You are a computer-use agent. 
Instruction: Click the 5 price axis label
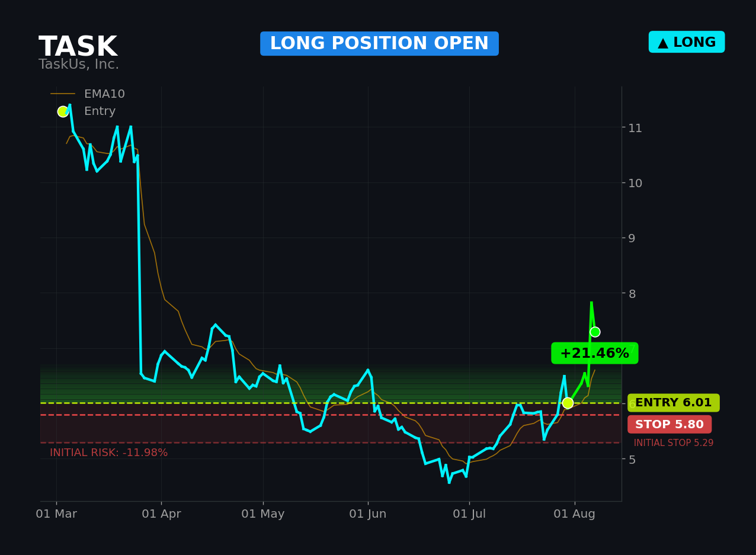[x=632, y=459]
